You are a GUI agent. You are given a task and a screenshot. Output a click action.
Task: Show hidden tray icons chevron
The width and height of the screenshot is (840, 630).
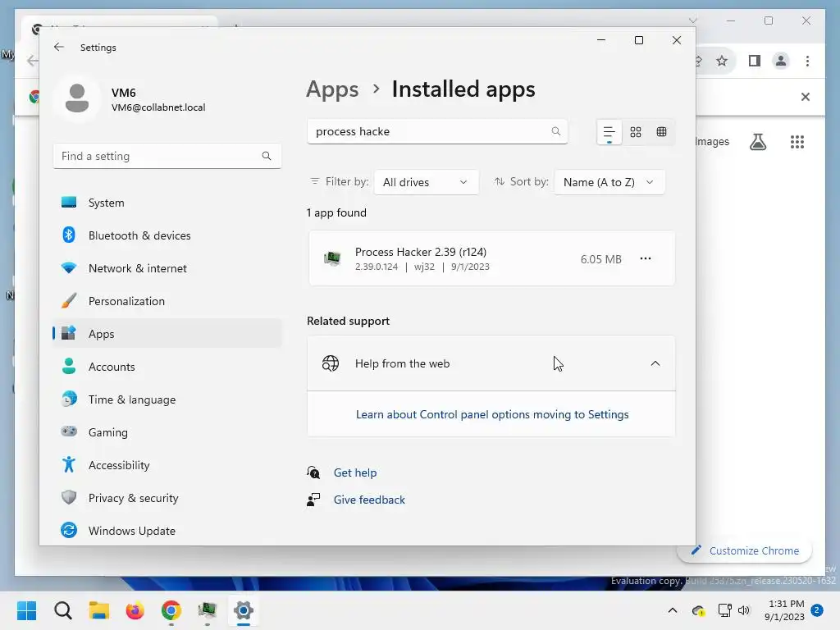pyautogui.click(x=673, y=610)
